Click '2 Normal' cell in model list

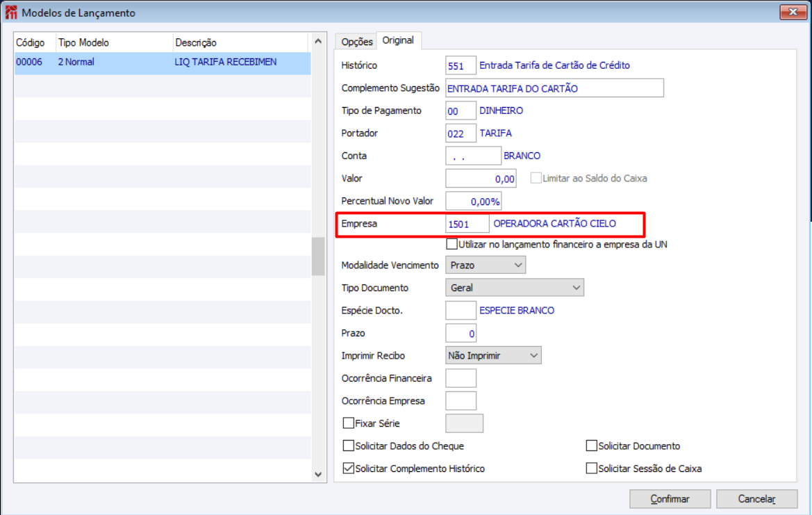(76, 62)
